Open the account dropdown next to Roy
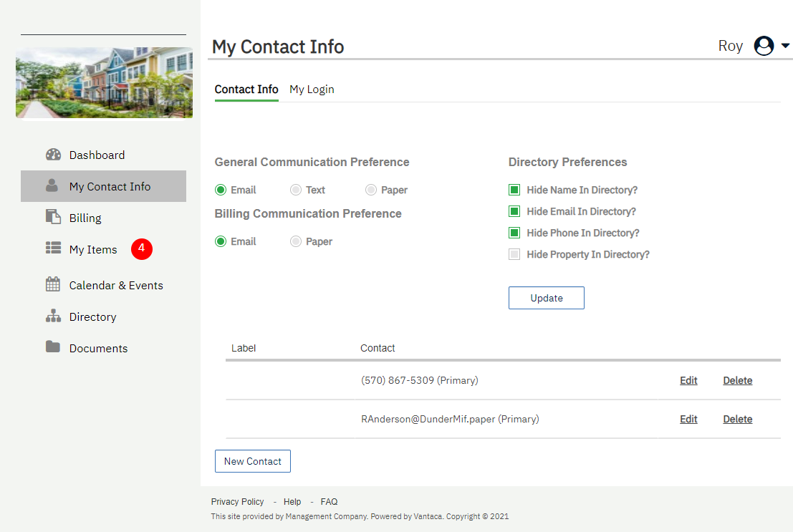The image size is (793, 532). pyautogui.click(x=785, y=45)
